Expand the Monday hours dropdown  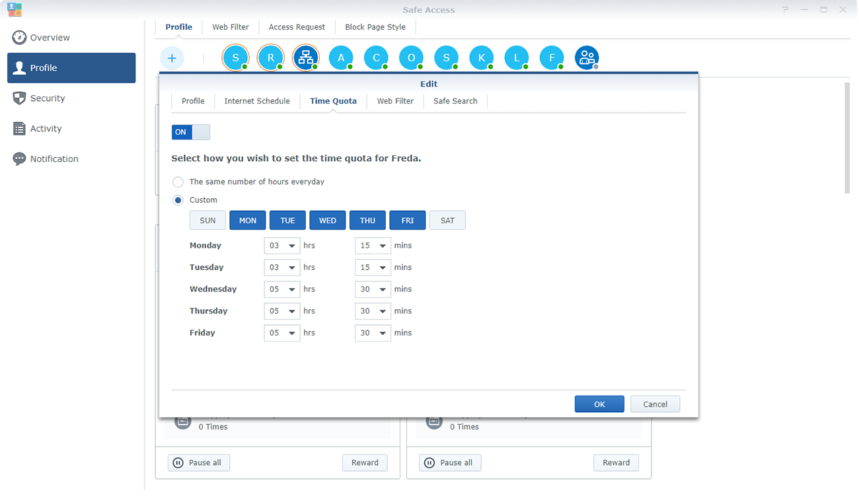click(282, 246)
